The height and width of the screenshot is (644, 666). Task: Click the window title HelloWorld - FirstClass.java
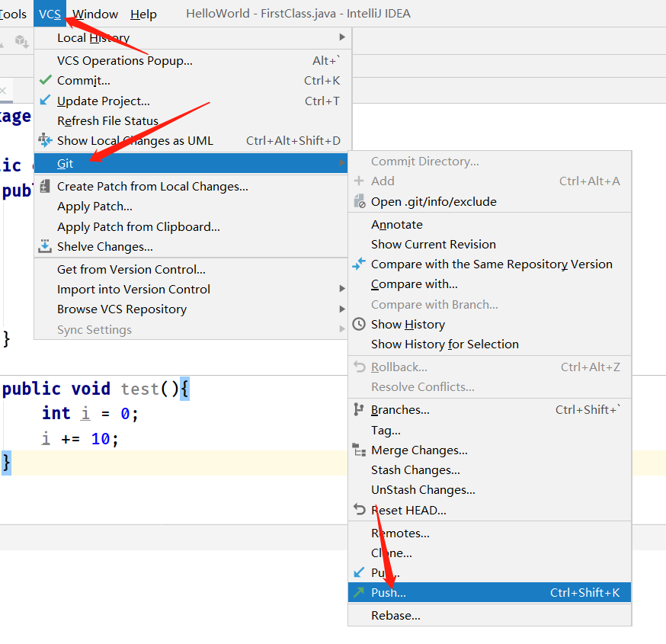point(298,14)
